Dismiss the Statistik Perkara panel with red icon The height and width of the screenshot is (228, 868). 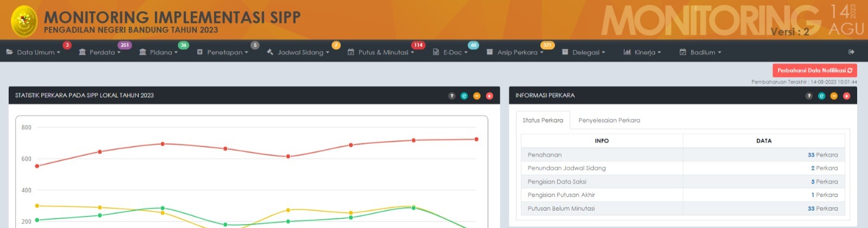pyautogui.click(x=489, y=96)
